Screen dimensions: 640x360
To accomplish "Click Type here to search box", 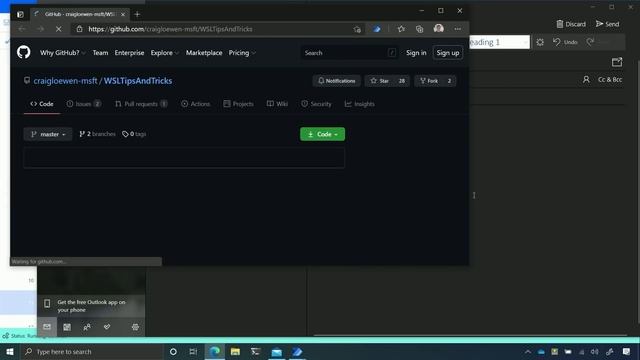I will (92, 351).
